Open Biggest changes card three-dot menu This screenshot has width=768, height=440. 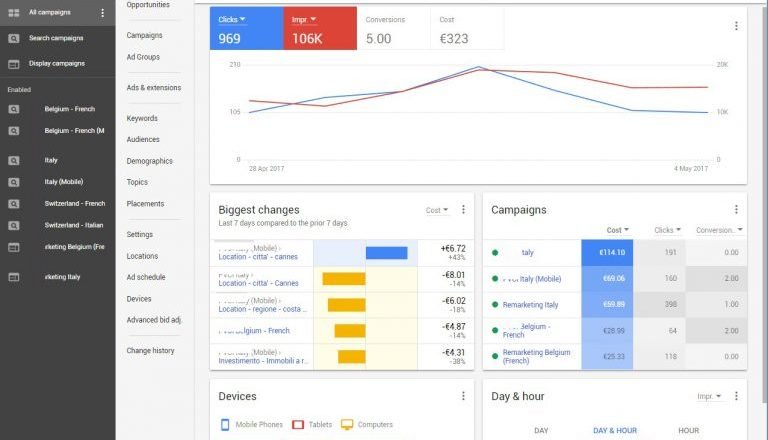coord(463,210)
